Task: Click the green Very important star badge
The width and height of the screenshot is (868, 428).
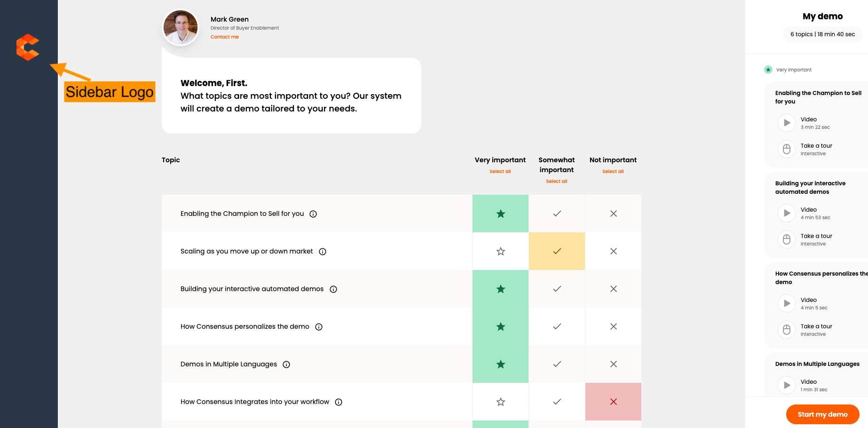Action: tap(768, 70)
